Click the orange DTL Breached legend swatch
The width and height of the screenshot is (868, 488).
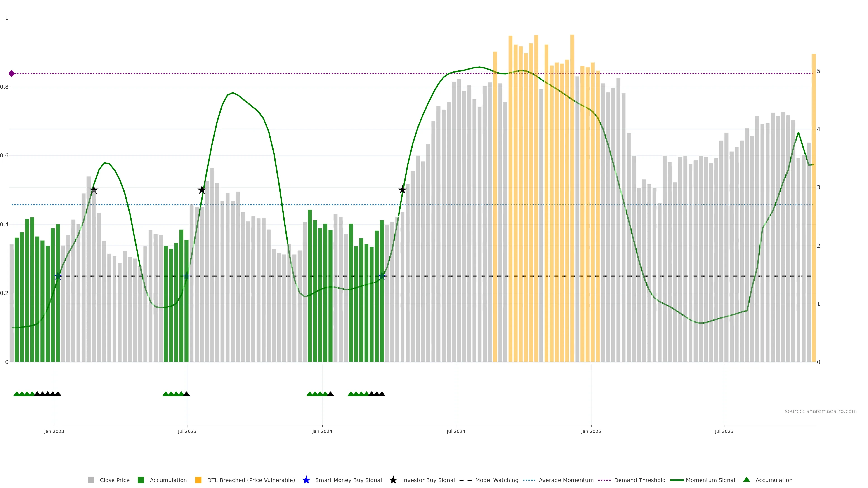(198, 480)
